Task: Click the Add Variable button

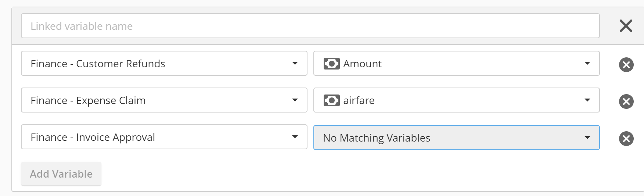Action: (x=61, y=174)
